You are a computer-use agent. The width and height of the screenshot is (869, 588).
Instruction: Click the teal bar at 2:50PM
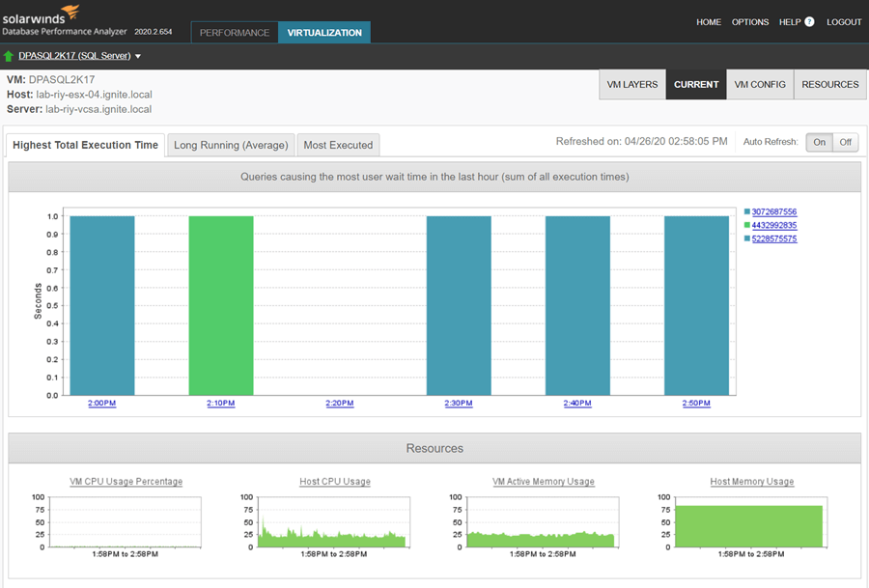(696, 305)
